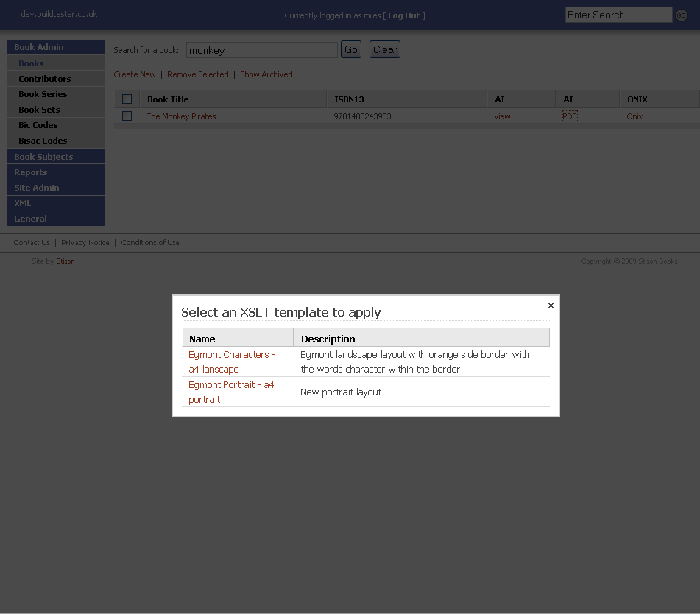700x614 pixels.
Task: Click the dev.buildtester.co.uk site title
Action: (59, 14)
